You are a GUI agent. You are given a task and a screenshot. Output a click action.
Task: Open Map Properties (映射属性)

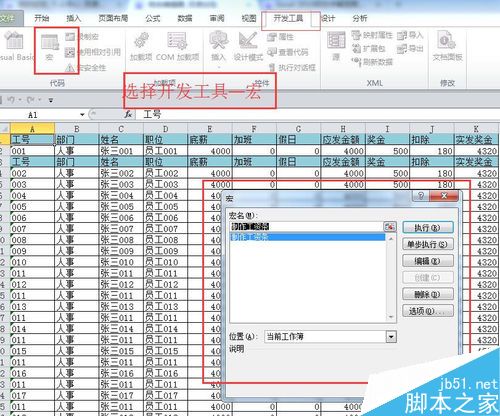tap(372, 35)
